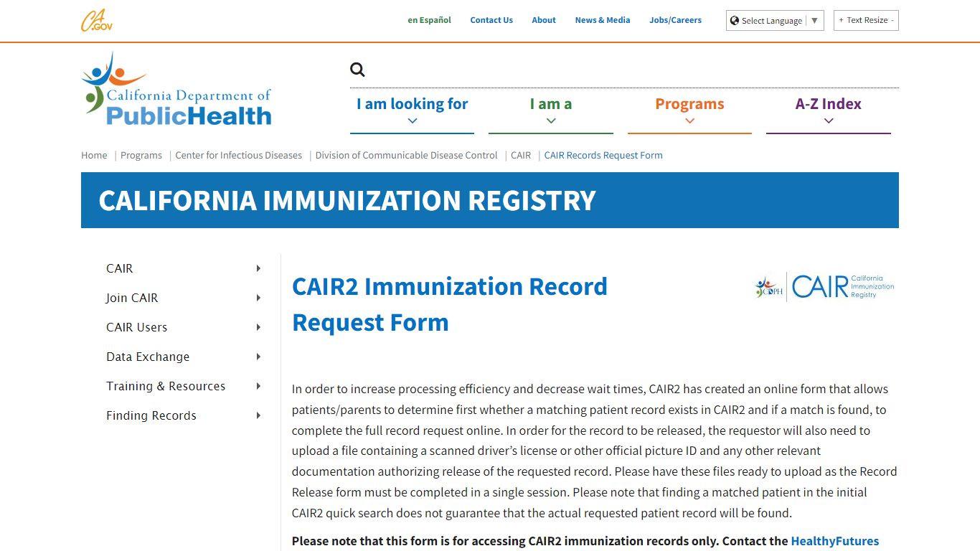Screen dimensions: 980x551
Task: Follow the HealthyFutures link
Action: click(835, 541)
